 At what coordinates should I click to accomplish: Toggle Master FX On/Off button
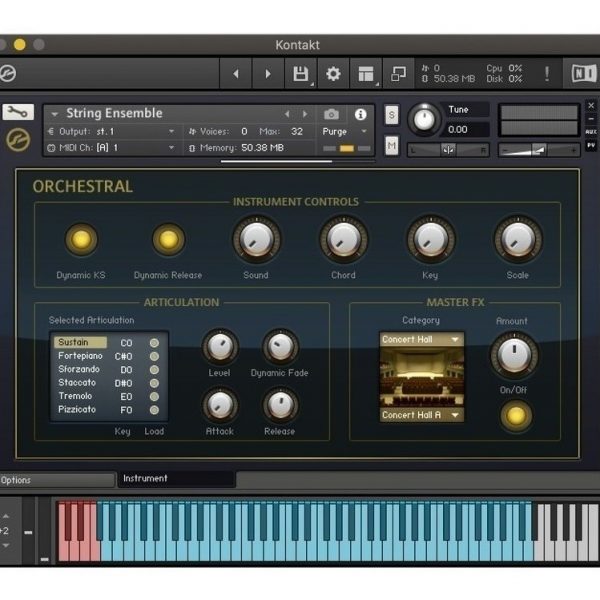(515, 416)
